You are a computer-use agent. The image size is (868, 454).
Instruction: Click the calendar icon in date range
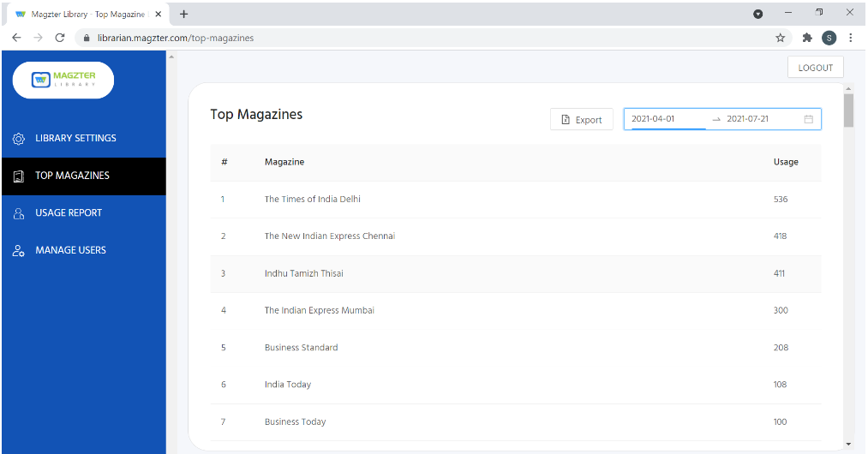(808, 119)
